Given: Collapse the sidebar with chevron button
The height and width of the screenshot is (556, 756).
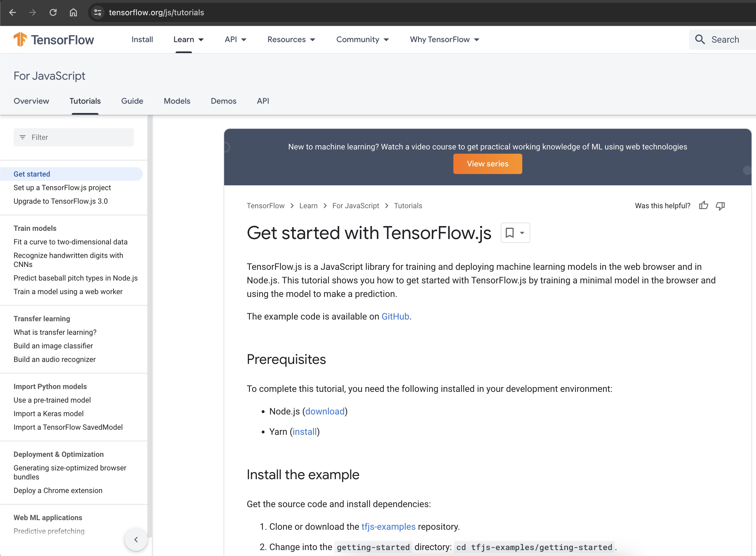Looking at the screenshot, I should tap(136, 540).
